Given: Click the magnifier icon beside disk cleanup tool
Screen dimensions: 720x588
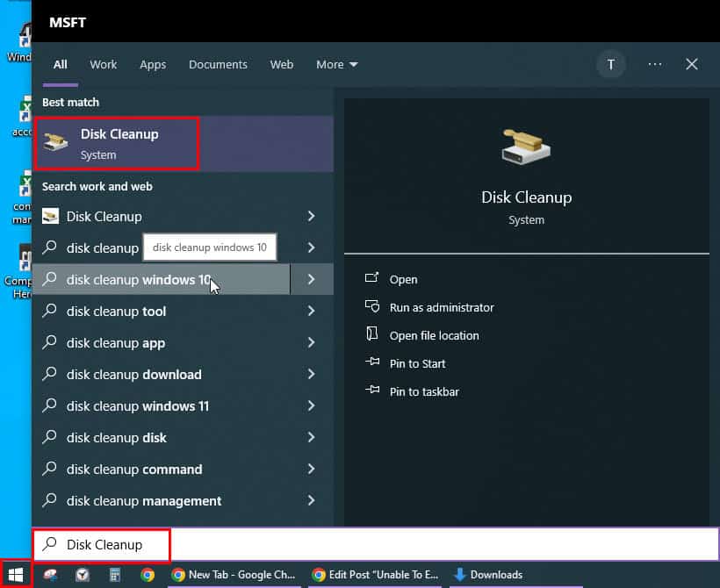Looking at the screenshot, I should click(x=49, y=311).
